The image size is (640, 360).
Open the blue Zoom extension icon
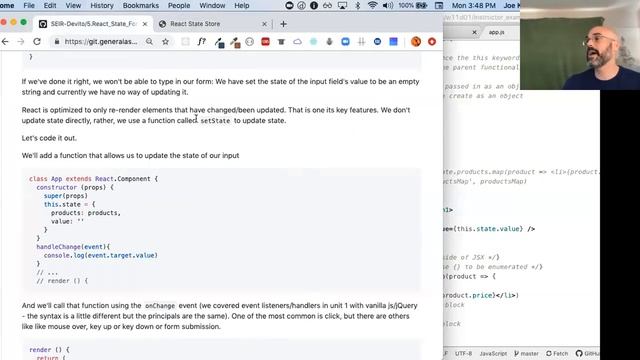[345, 42]
